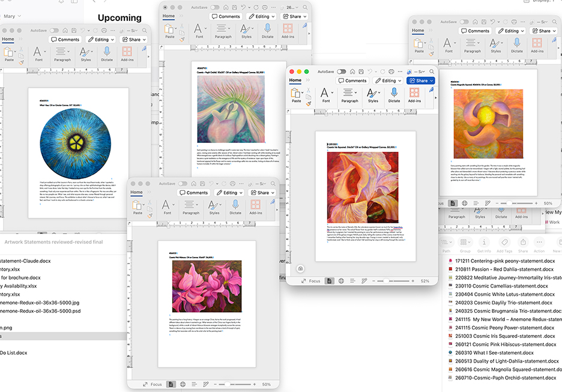
Task: Click the undo arrow in the Iris Squared window
Action: coord(370,71)
